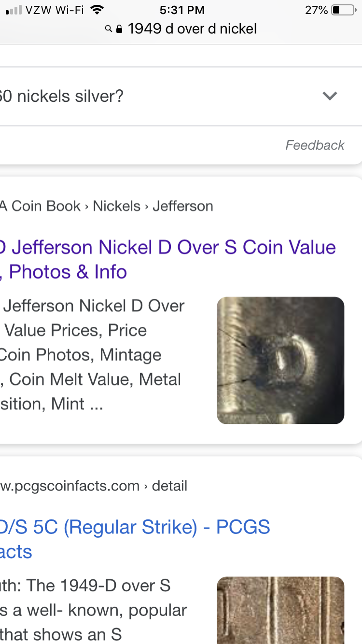The height and width of the screenshot is (644, 362).
Task: Click the Feedback link
Action: pyautogui.click(x=315, y=145)
